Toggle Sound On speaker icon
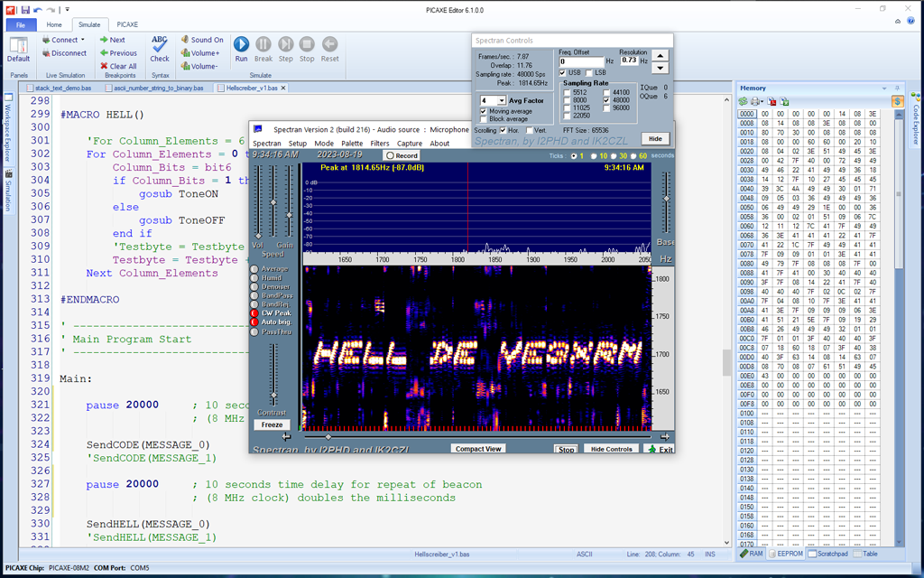Viewport: 924px width, 578px height. [x=185, y=40]
